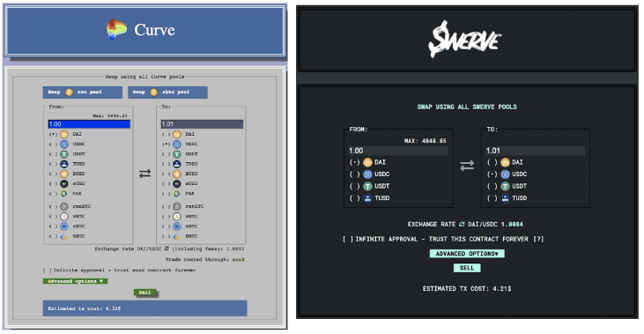This screenshot has height=334, width=644.
Task: Click the HBTC coin icon in Curve's From list
Action: 64,237
